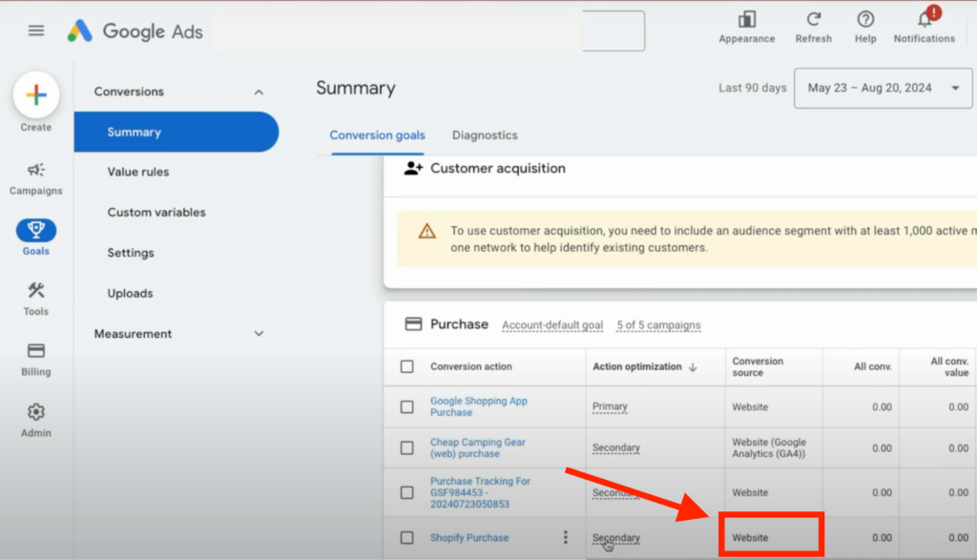This screenshot has height=560, width=977.
Task: Click the warning triangle icon
Action: (x=426, y=231)
